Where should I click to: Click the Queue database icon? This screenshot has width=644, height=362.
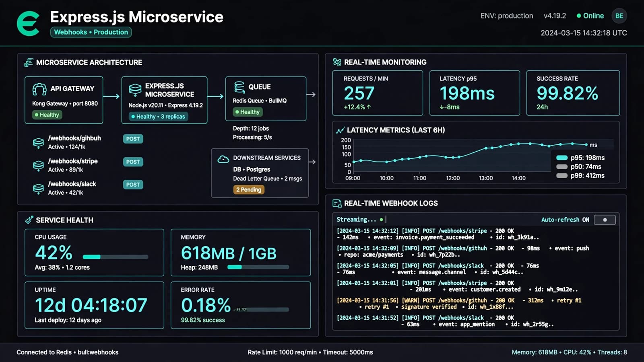(x=239, y=87)
